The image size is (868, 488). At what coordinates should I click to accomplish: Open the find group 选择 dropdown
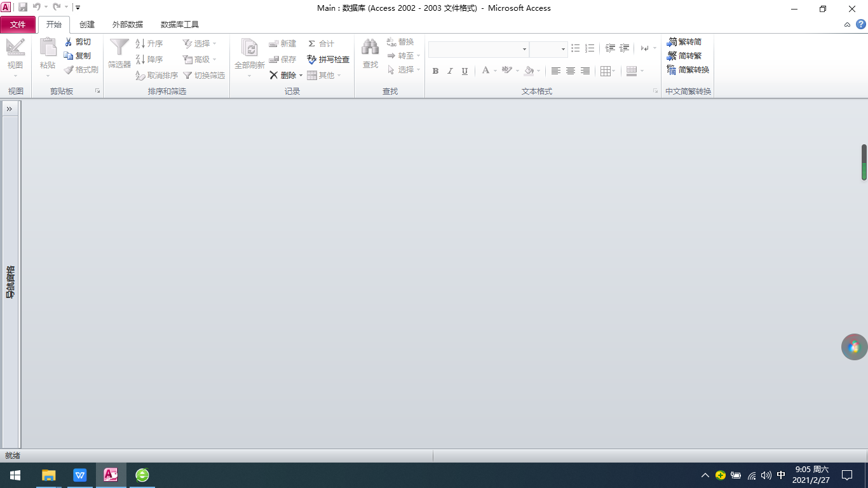point(403,70)
